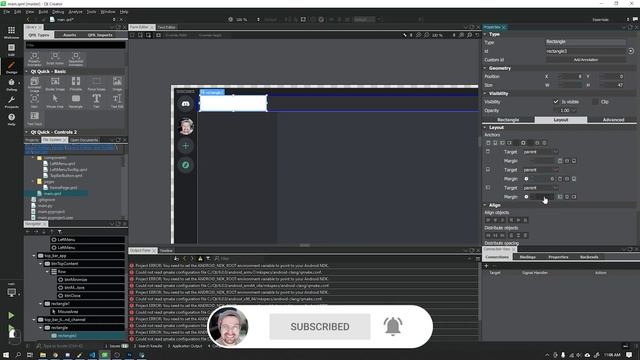Pick the Text Edit component
640x360 pixels.
pyautogui.click(x=117, y=101)
